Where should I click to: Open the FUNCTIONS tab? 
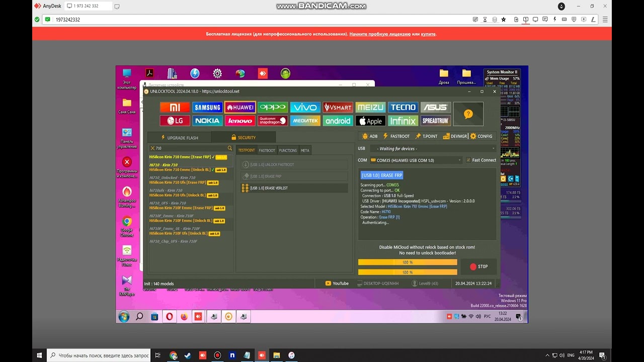(x=288, y=150)
